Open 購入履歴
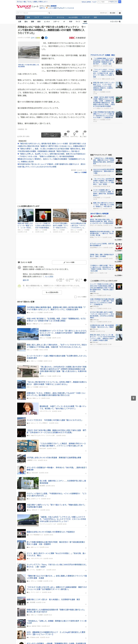 click(112, 13)
